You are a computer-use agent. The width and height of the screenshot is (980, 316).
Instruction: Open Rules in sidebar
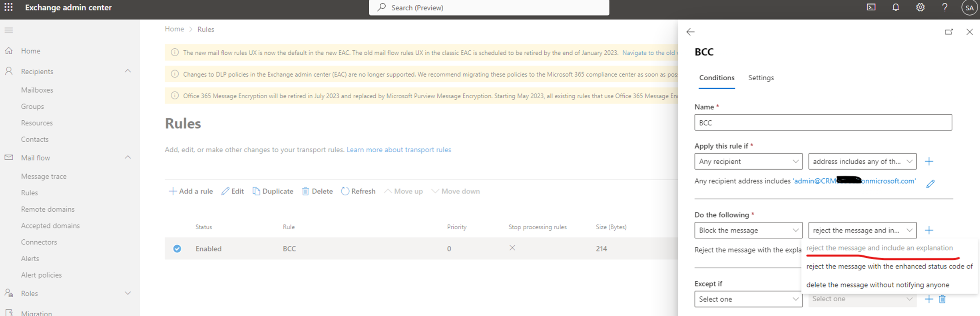coord(30,193)
